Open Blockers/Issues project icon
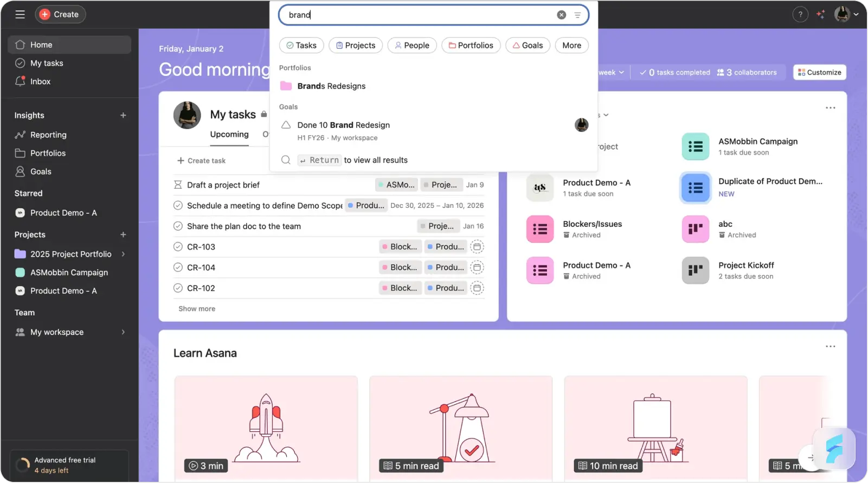This screenshot has width=868, height=483. pos(540,229)
